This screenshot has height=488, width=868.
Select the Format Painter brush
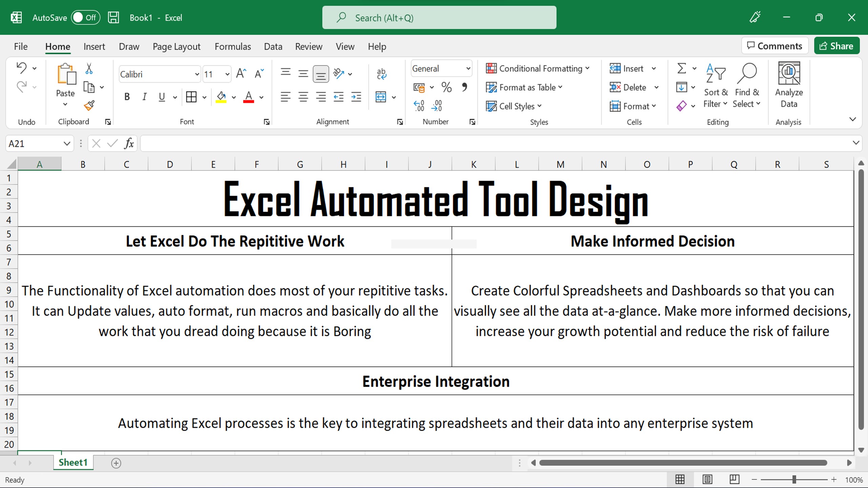coord(89,106)
